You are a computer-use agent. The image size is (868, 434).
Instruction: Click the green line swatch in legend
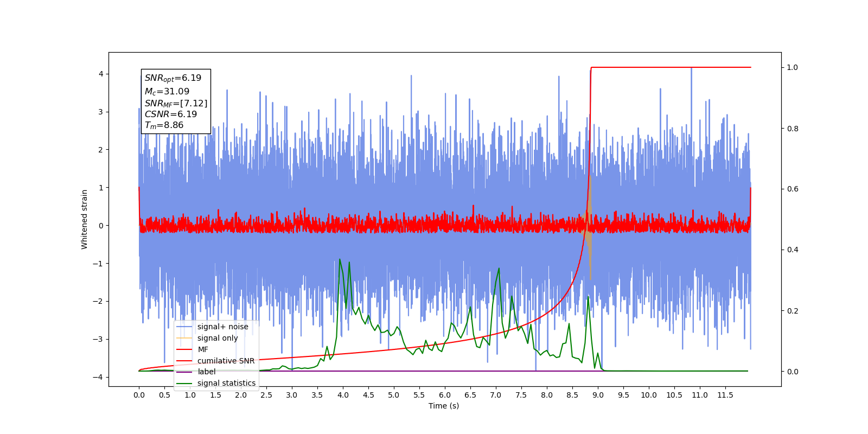[184, 383]
